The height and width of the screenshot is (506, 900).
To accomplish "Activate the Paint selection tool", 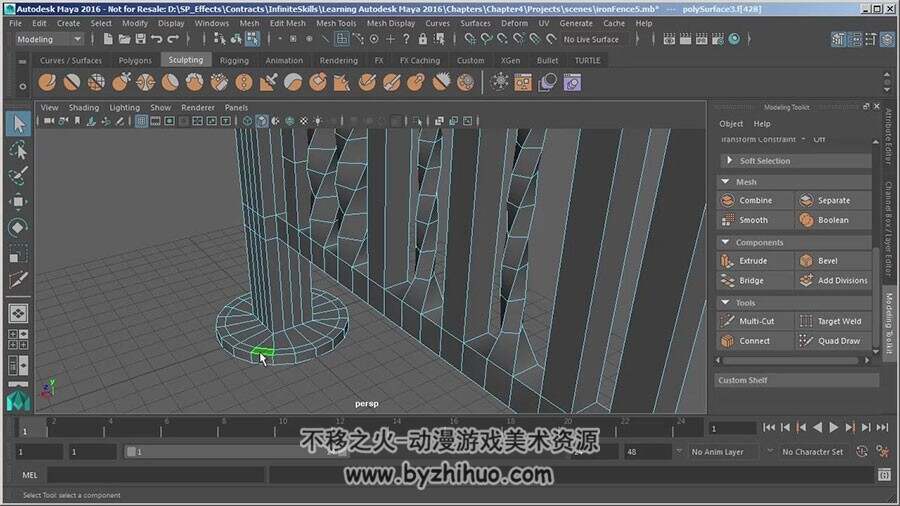I will (x=18, y=176).
